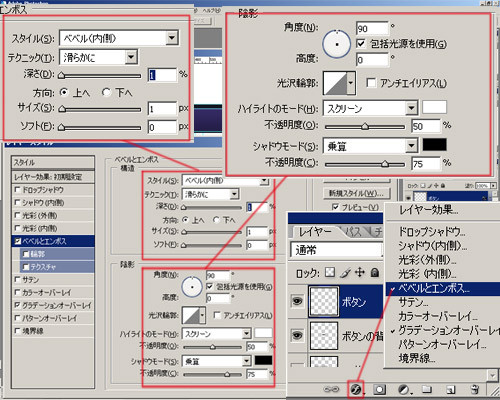Enable the 光彩(外側) checkbox in the styles list

point(18,215)
